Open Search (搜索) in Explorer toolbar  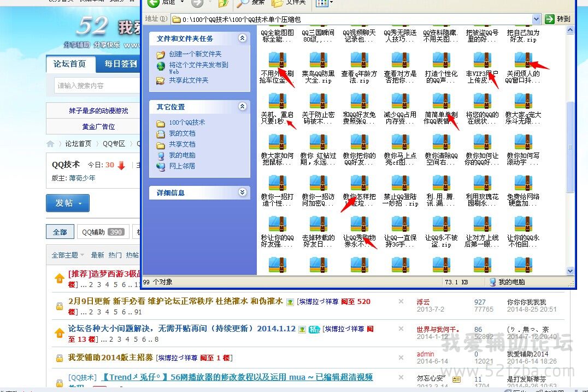(250, 3)
